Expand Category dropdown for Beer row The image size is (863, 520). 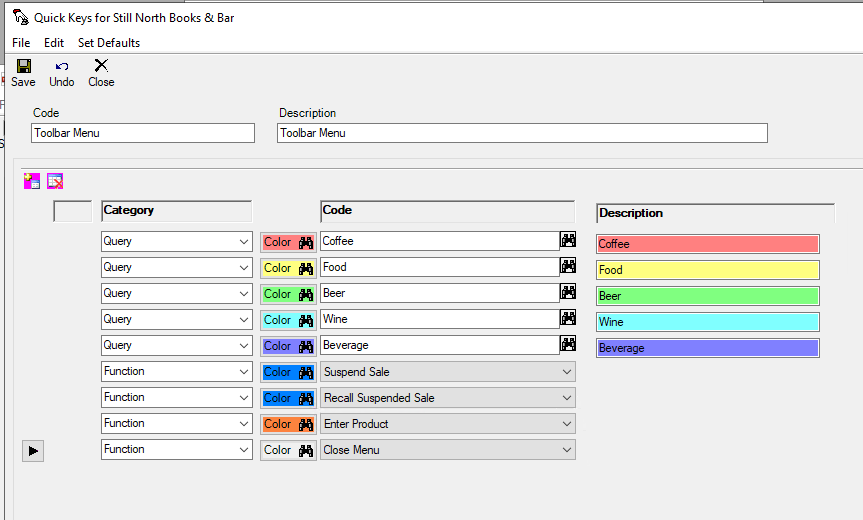point(244,293)
